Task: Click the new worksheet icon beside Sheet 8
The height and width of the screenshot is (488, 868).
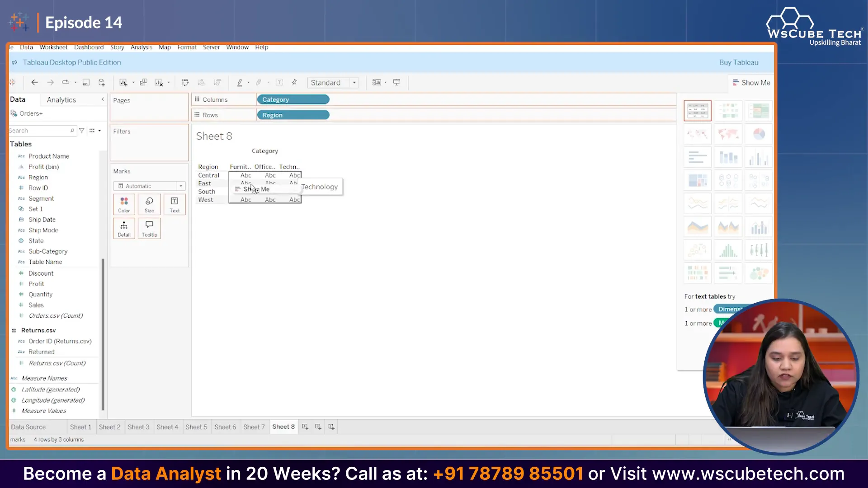Action: (x=305, y=427)
